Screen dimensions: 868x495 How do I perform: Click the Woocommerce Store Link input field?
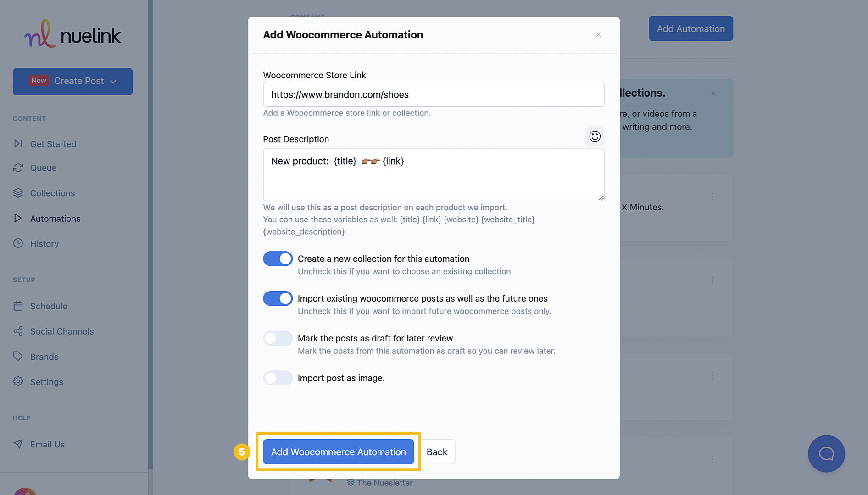click(x=434, y=94)
